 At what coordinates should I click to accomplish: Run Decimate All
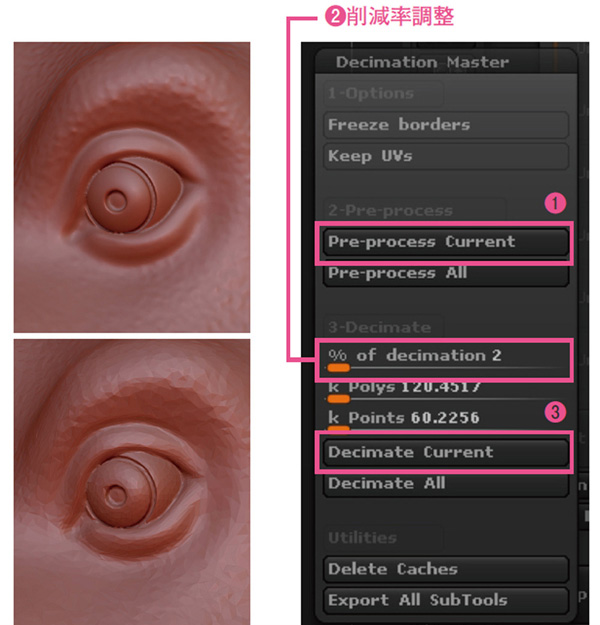pyautogui.click(x=446, y=484)
